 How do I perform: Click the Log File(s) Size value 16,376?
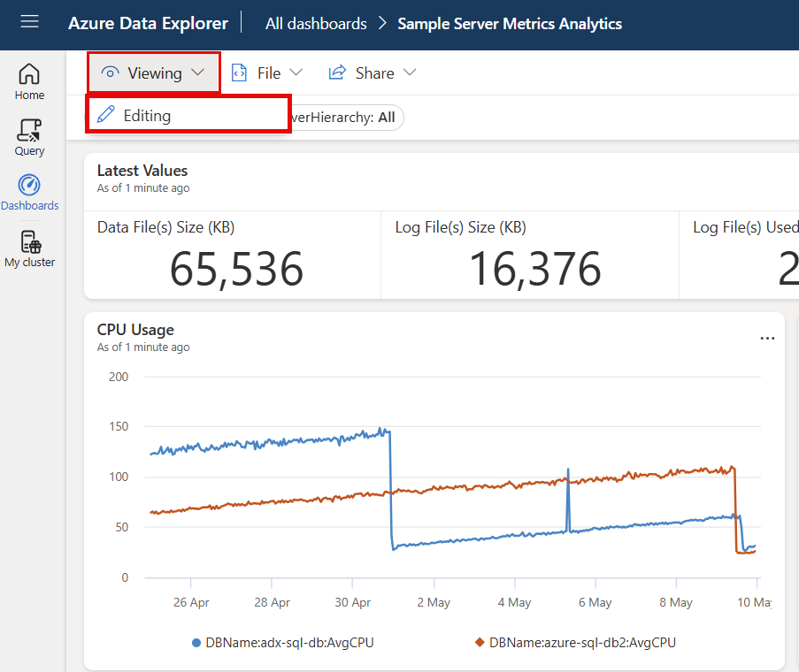click(x=535, y=269)
